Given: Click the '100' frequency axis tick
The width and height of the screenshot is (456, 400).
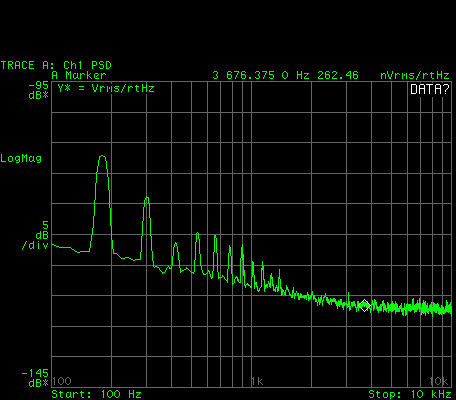Looking at the screenshot, I should pyautogui.click(x=62, y=381).
